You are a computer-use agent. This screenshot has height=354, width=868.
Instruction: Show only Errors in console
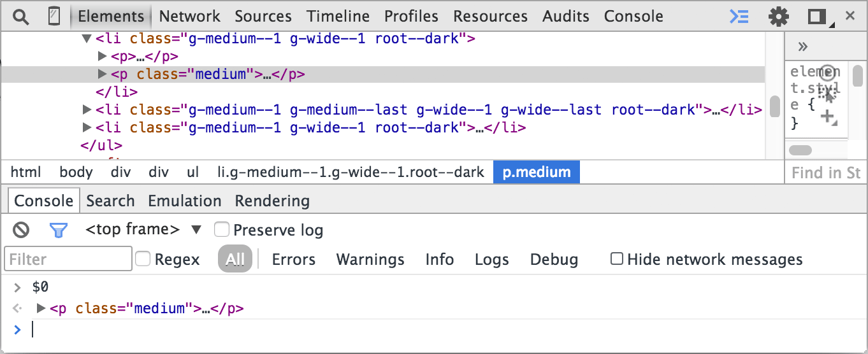coord(293,260)
